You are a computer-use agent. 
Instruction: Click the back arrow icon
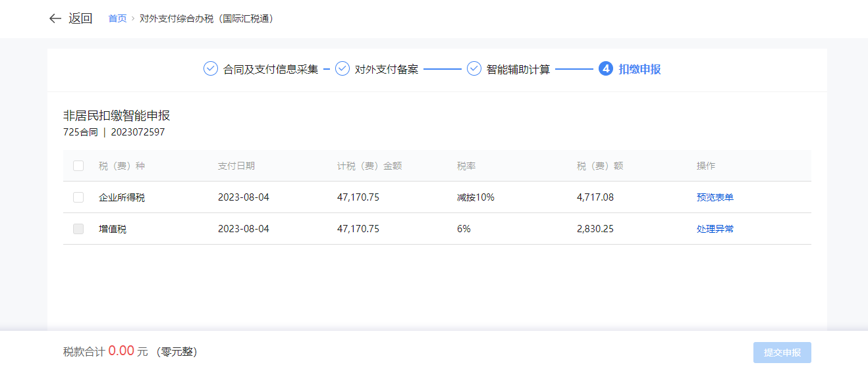pos(55,18)
